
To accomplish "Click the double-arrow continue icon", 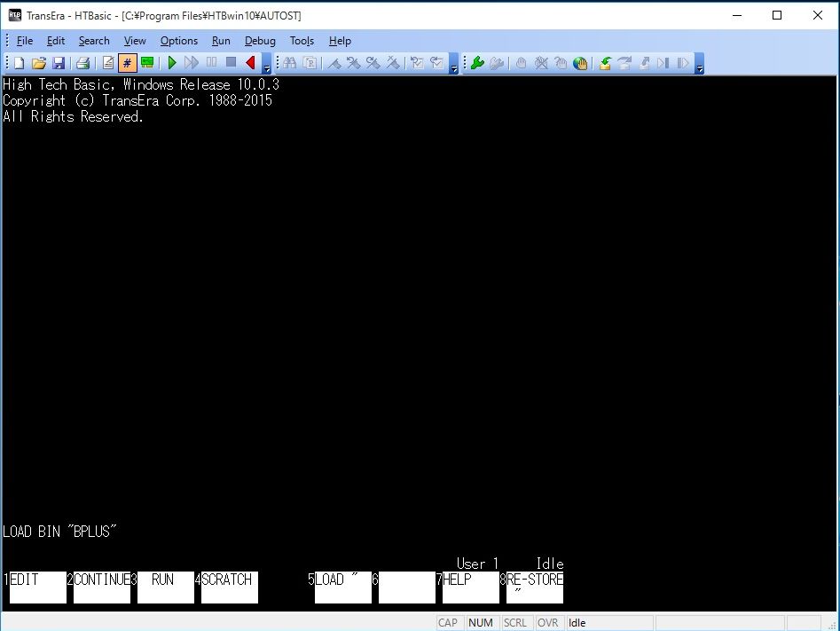I will pyautogui.click(x=192, y=63).
